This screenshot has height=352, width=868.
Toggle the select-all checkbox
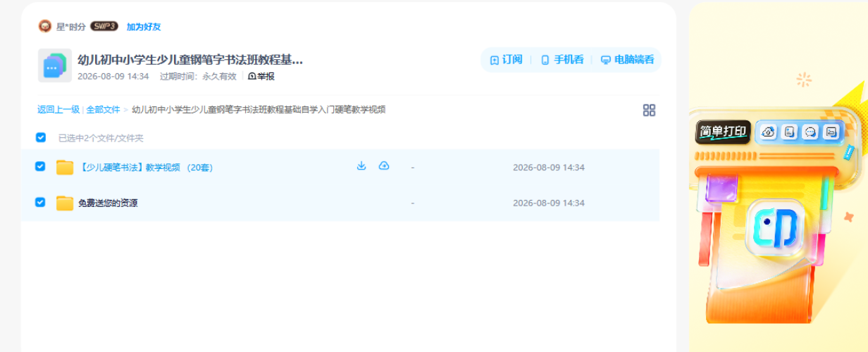(x=41, y=137)
